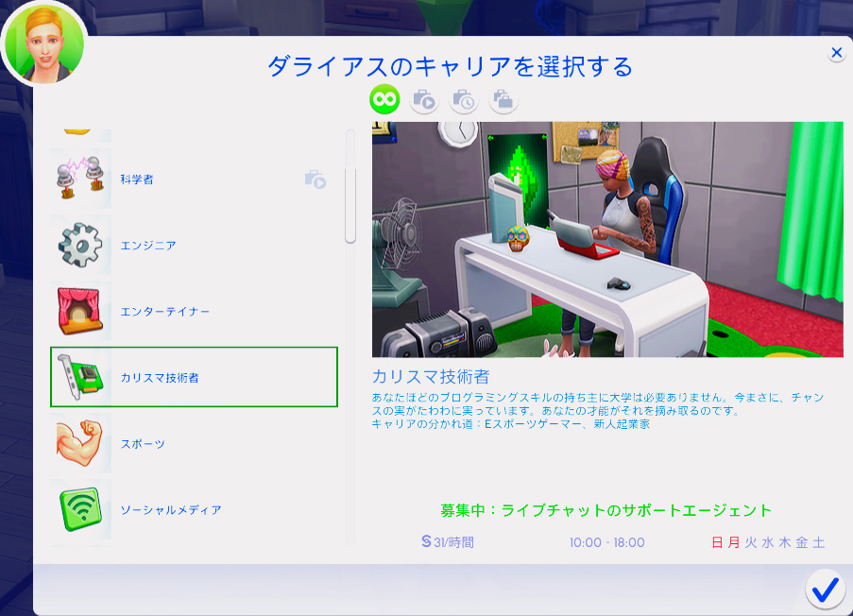Viewport: 853px width, 616px height.
Task: Click the tech guru circuit card icon
Action: [x=80, y=376]
